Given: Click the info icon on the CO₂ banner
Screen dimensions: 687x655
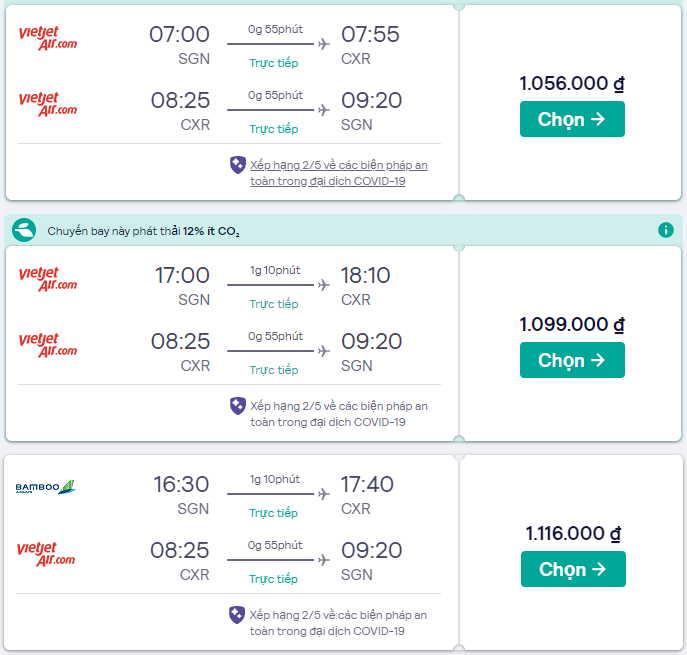Looking at the screenshot, I should [x=666, y=230].
